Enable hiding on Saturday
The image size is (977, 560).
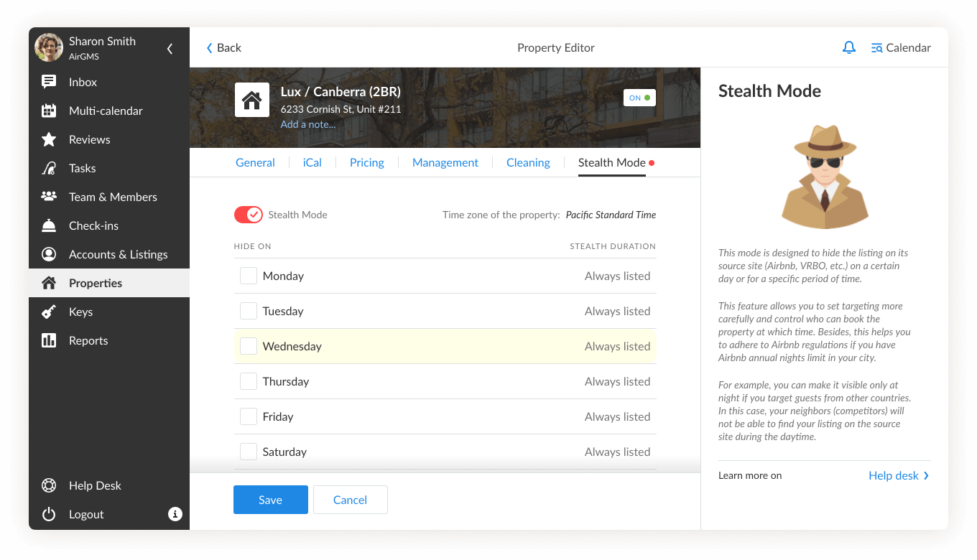[248, 451]
